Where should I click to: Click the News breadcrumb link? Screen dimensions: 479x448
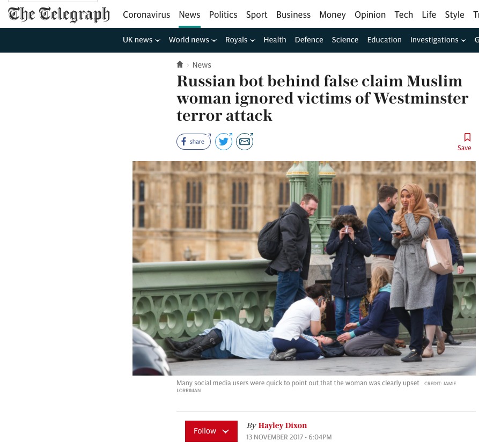[x=202, y=65]
